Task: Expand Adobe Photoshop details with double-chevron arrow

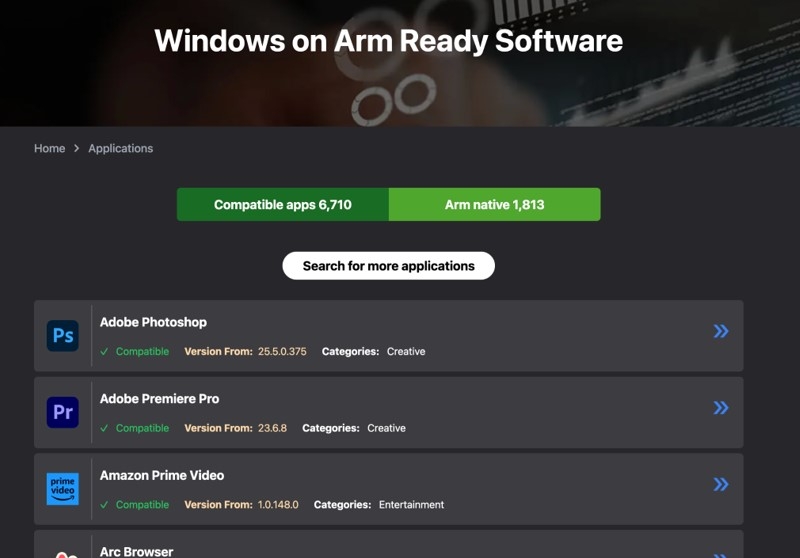Action: (721, 331)
